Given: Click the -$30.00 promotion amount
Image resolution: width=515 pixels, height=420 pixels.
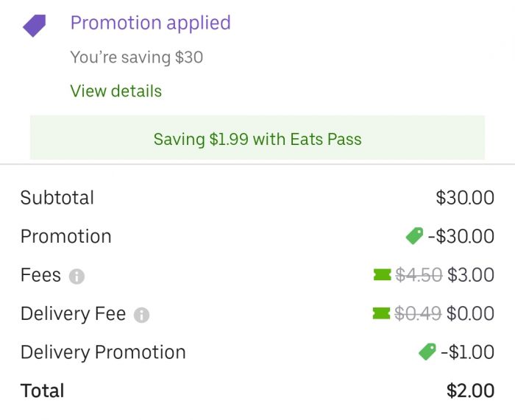Looking at the screenshot, I should (461, 237).
